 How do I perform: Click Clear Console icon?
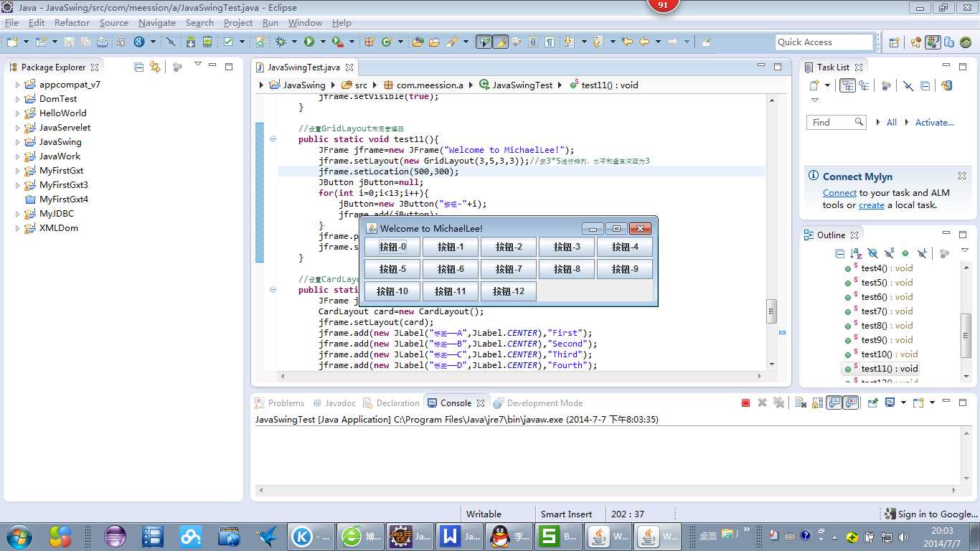point(801,402)
